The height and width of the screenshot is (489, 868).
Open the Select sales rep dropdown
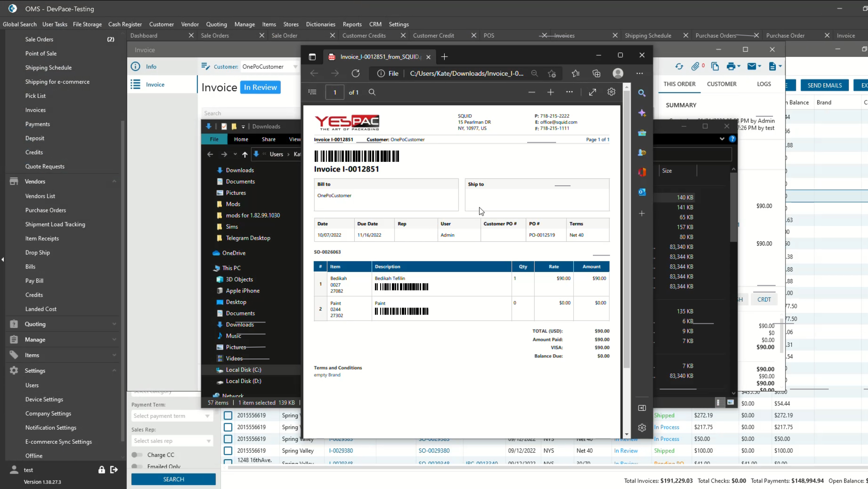172,441
